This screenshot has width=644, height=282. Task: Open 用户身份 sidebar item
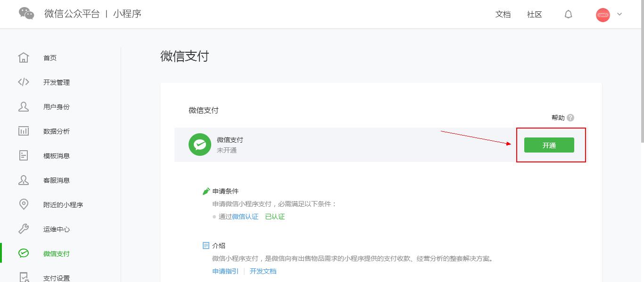(57, 107)
